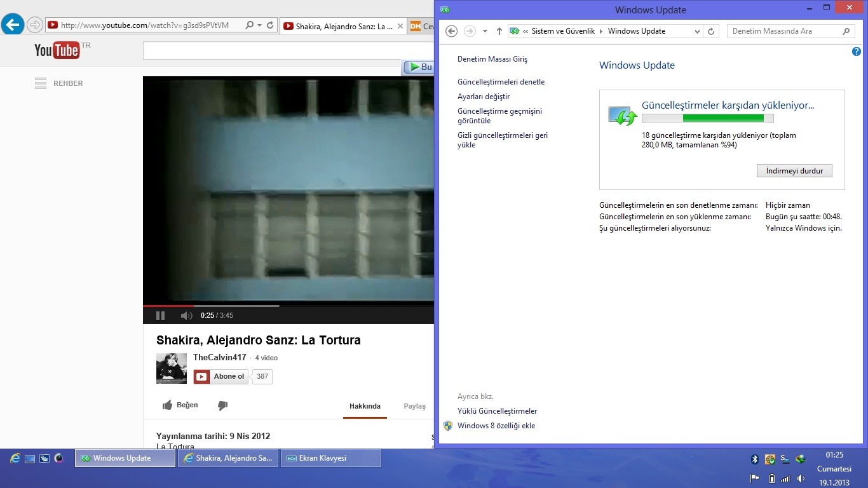Select the Paylaş tab

point(415,406)
